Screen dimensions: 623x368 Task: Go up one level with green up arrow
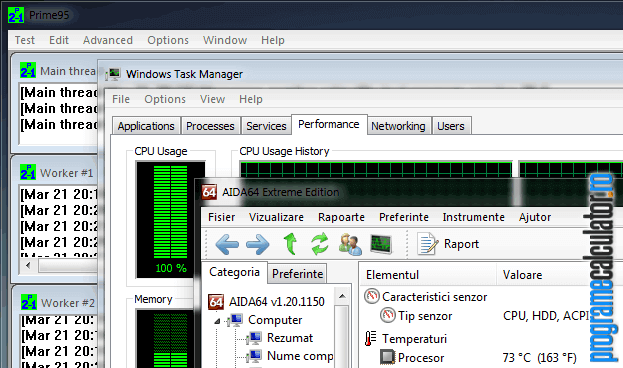[x=290, y=244]
